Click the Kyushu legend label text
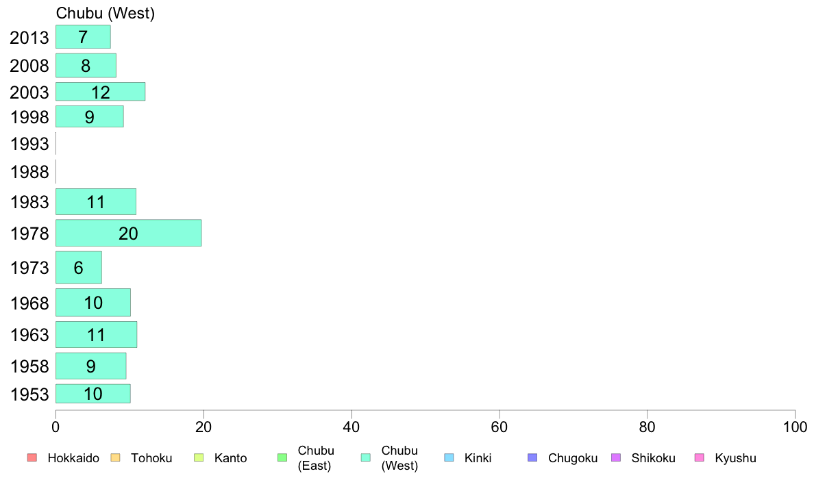 pos(736,458)
